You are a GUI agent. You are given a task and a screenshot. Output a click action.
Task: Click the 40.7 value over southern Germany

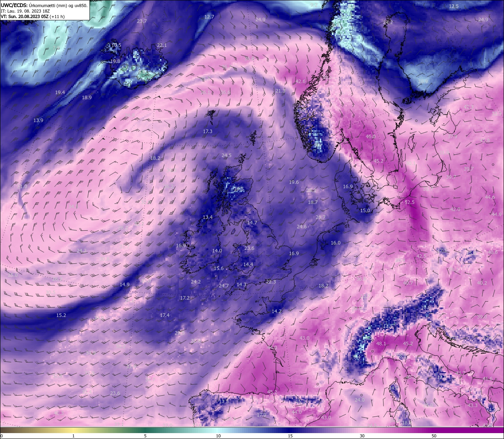(x=408, y=283)
